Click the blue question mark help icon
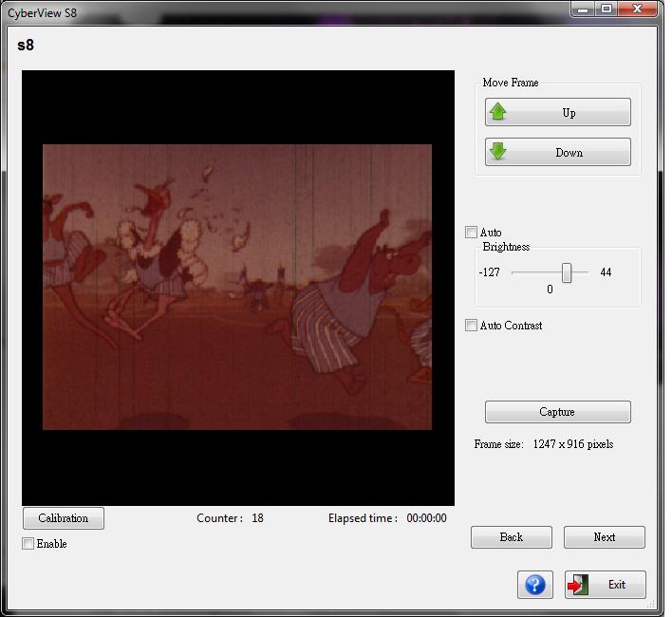 coord(535,585)
